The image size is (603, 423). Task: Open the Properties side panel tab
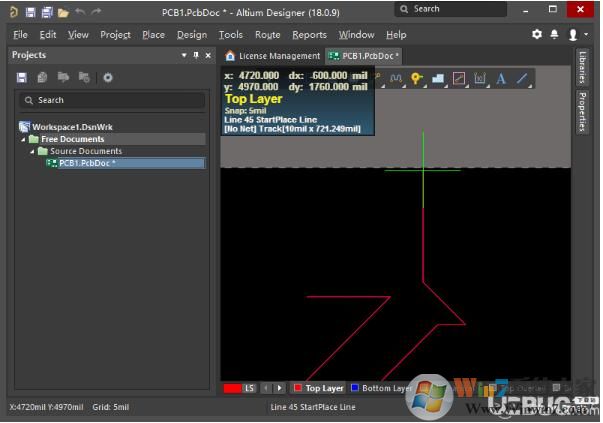[x=582, y=112]
